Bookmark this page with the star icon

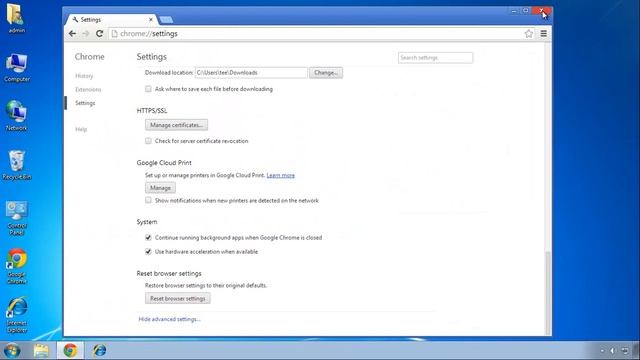(x=529, y=33)
